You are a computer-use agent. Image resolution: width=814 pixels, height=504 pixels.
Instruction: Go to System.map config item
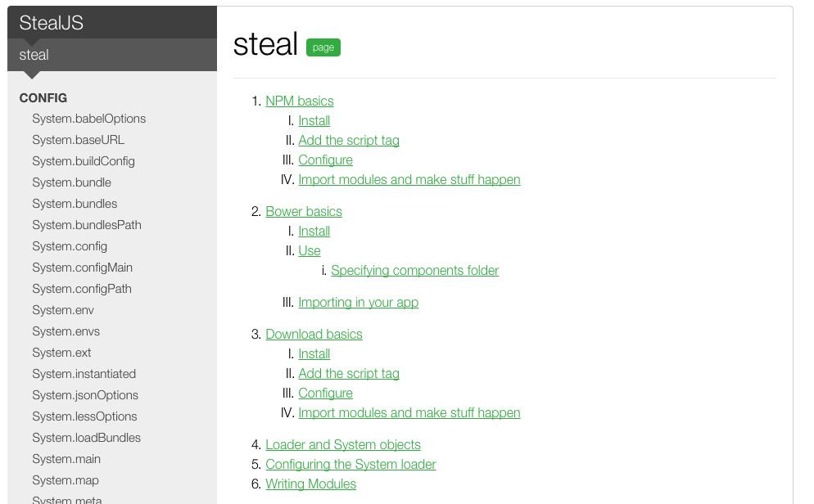[x=66, y=480]
